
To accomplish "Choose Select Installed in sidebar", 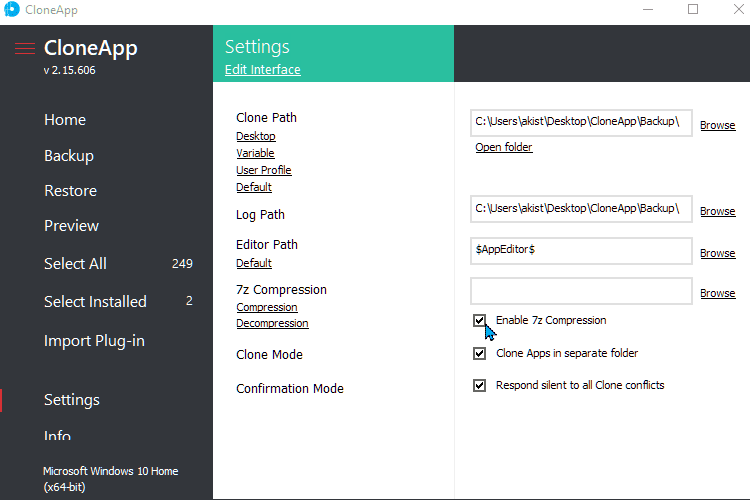I will (95, 301).
